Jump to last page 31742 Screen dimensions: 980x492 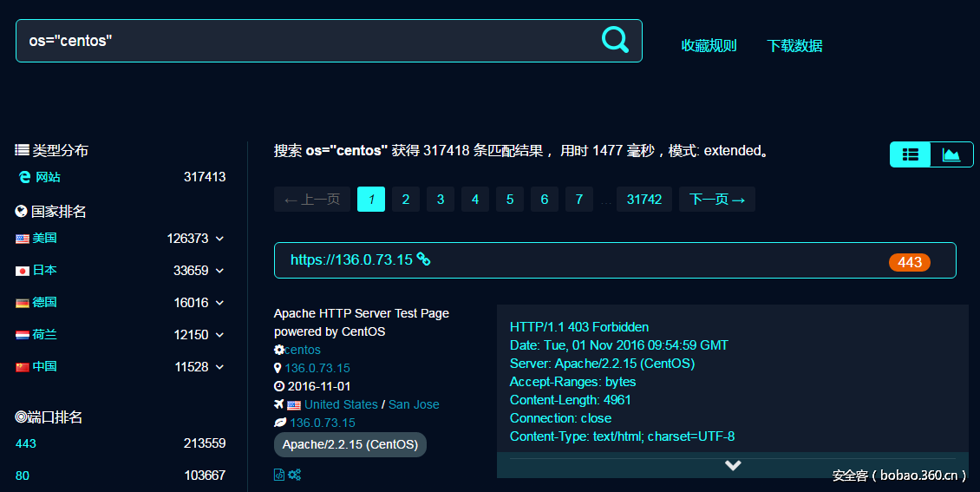[644, 200]
